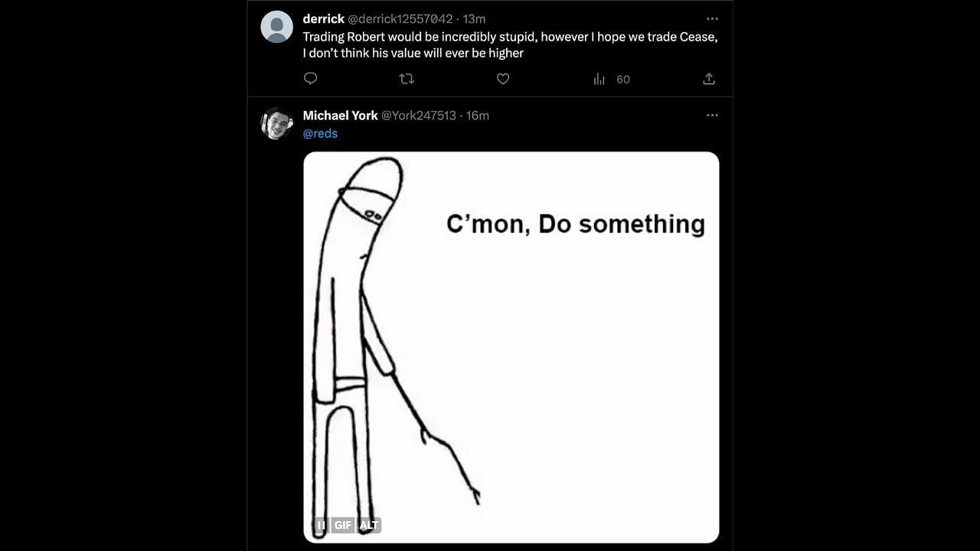
Task: Retweet derrick's post about trading Cease
Action: [x=407, y=79]
